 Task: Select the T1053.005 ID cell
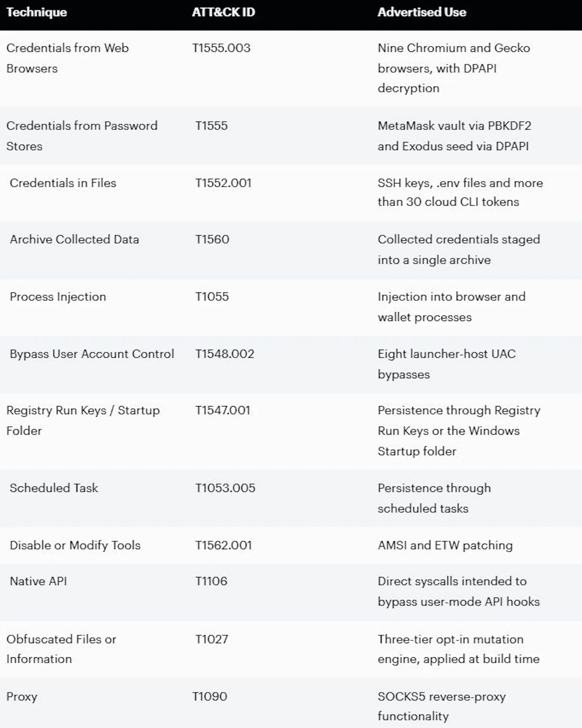click(x=225, y=488)
